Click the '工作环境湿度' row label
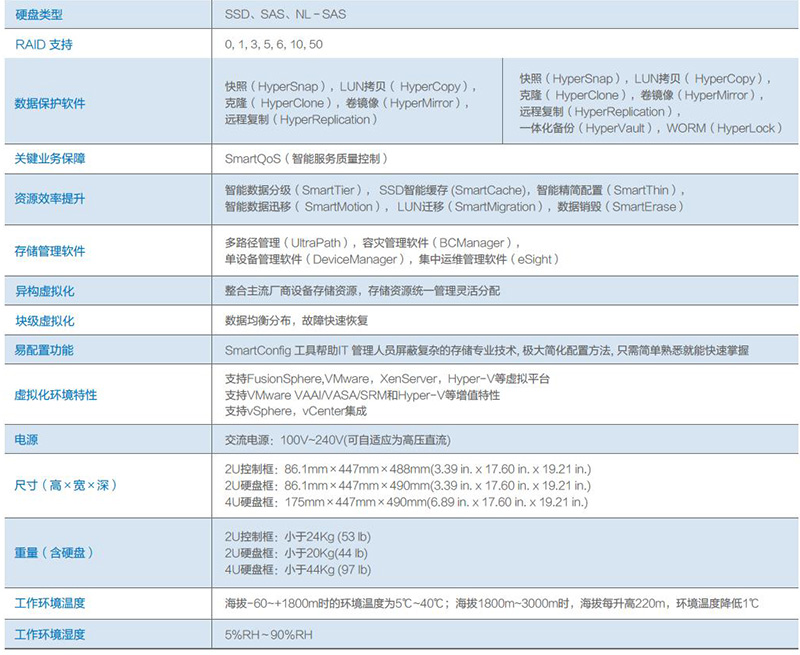This screenshot has width=800, height=655. [x=50, y=635]
